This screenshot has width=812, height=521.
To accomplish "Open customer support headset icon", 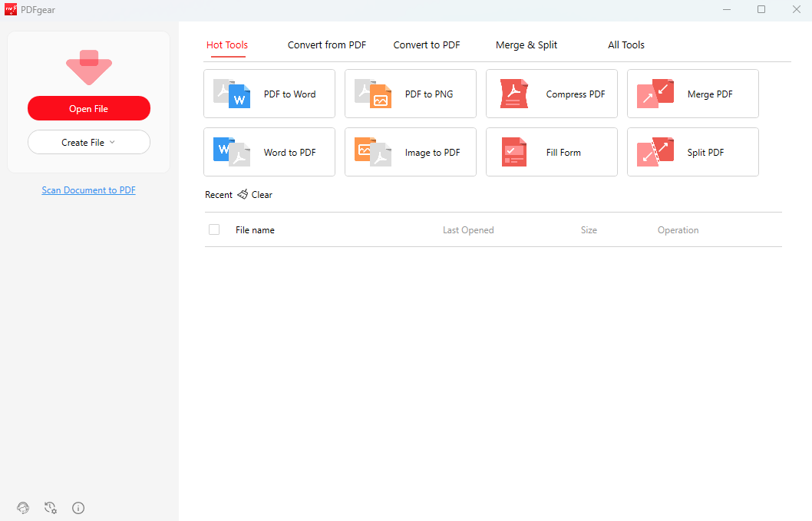I will 23,507.
